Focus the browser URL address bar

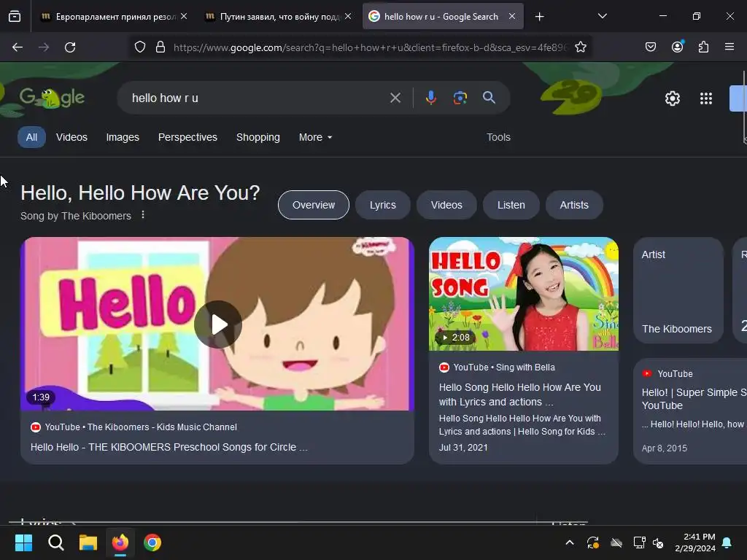[371, 47]
